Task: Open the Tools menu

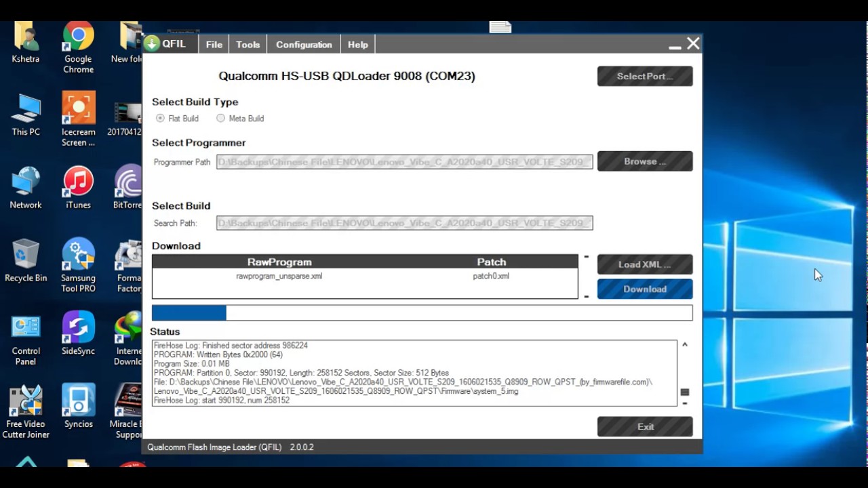Action: (248, 45)
